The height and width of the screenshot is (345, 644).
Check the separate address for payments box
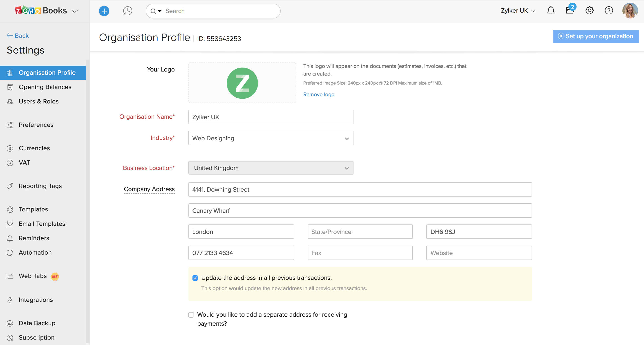(191, 315)
